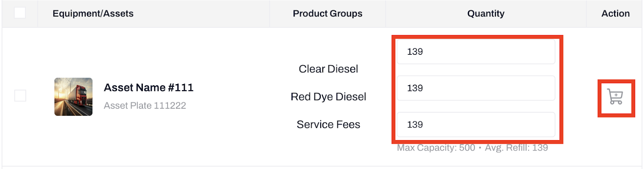This screenshot has width=644, height=169.
Task: Click the dot separator before Avg. Refill
Action: point(480,148)
